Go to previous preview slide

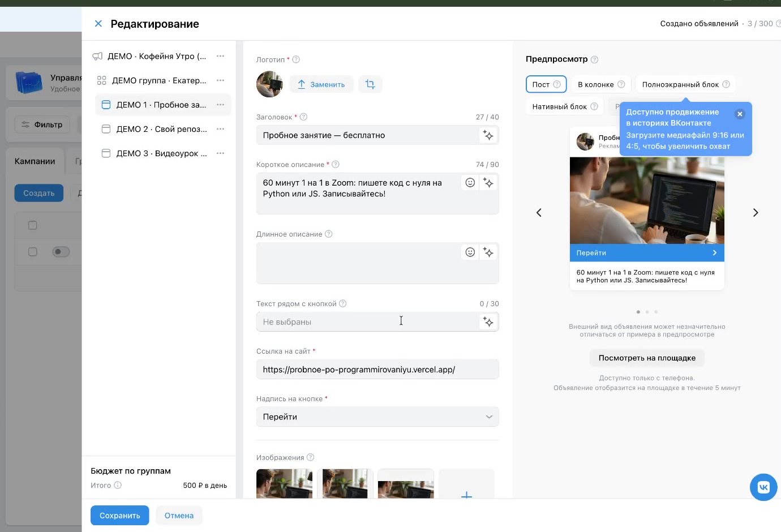(539, 213)
